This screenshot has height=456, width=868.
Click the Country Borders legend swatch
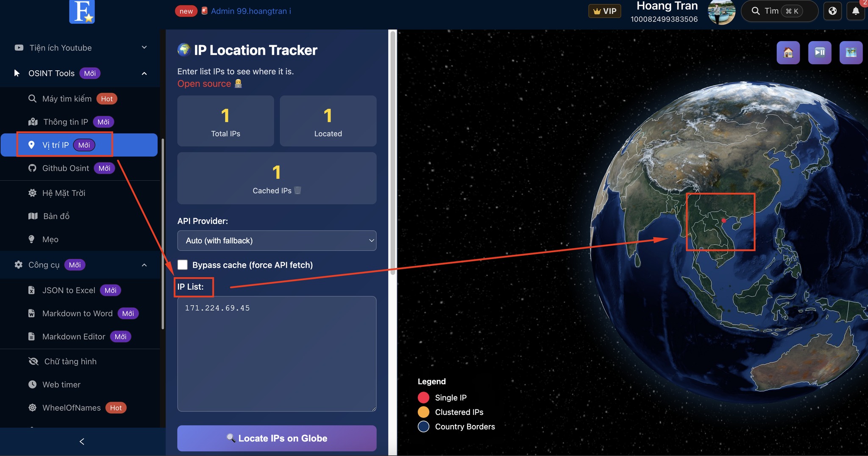tap(423, 426)
